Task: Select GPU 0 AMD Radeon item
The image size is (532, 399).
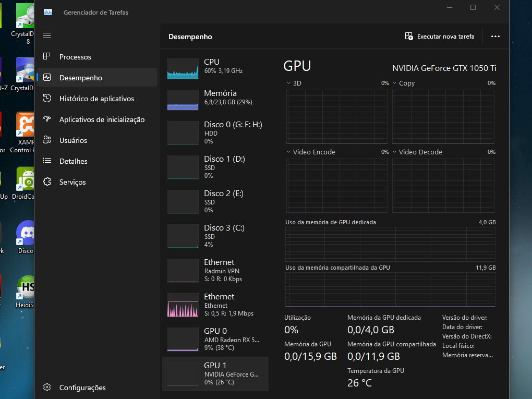Action: tap(215, 340)
